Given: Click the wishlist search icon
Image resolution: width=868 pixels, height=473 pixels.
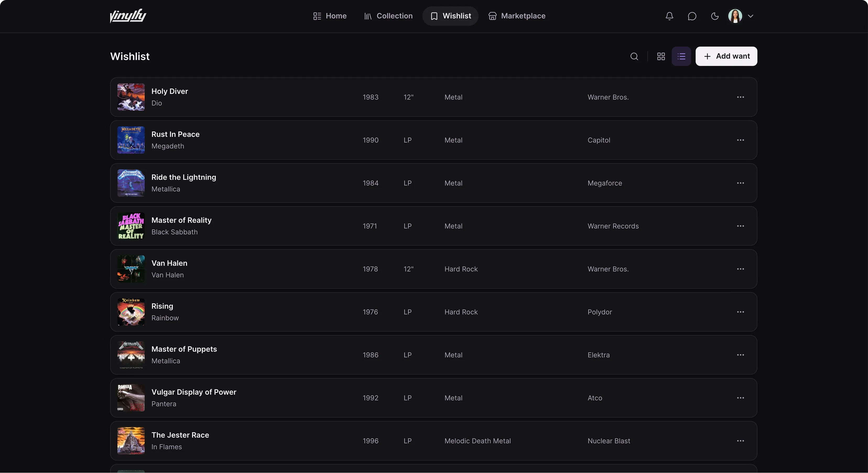Looking at the screenshot, I should click(x=634, y=56).
